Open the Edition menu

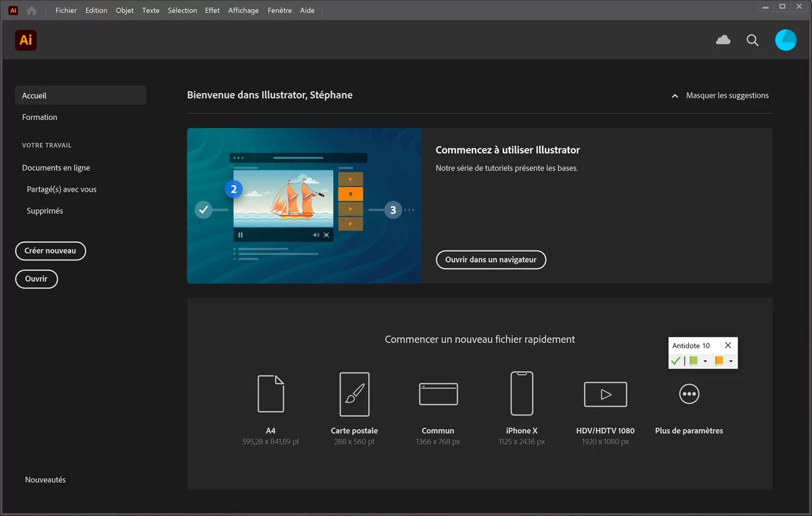(96, 10)
